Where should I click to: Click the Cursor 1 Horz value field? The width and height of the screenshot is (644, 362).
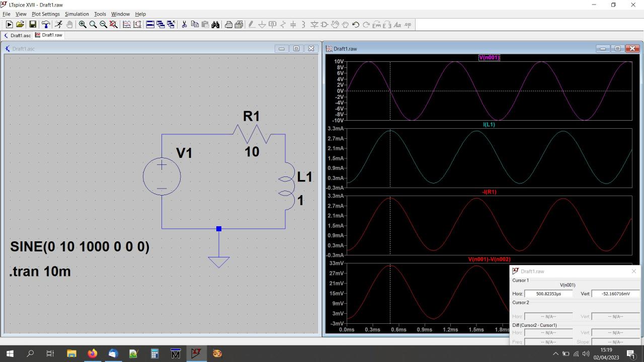click(548, 294)
